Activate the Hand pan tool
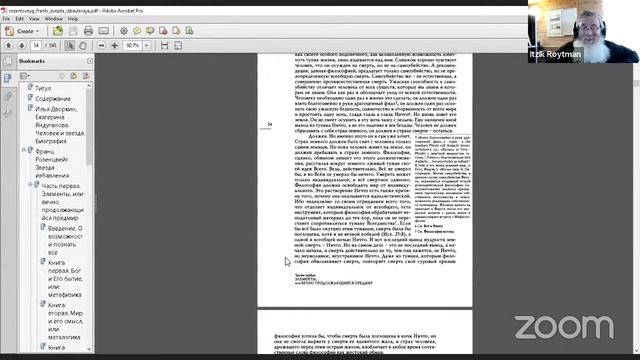The width and height of the screenshot is (640, 360). point(83,46)
